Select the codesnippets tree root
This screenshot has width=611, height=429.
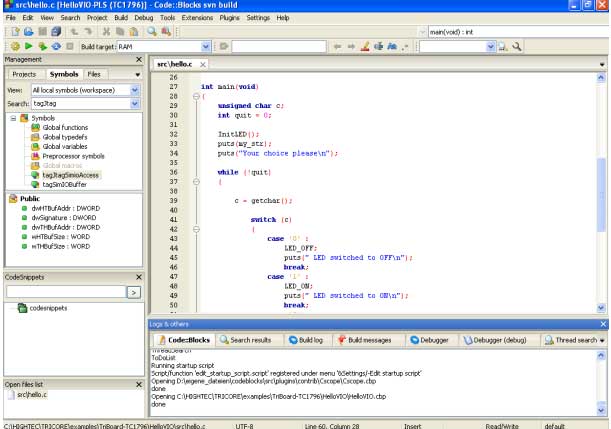(x=48, y=308)
